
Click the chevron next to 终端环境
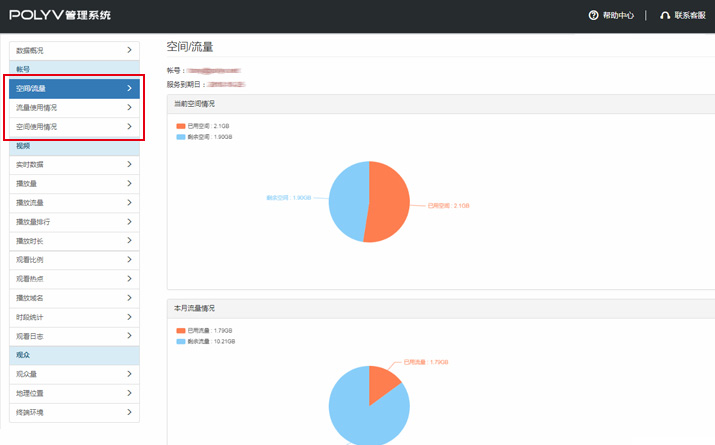(x=129, y=412)
